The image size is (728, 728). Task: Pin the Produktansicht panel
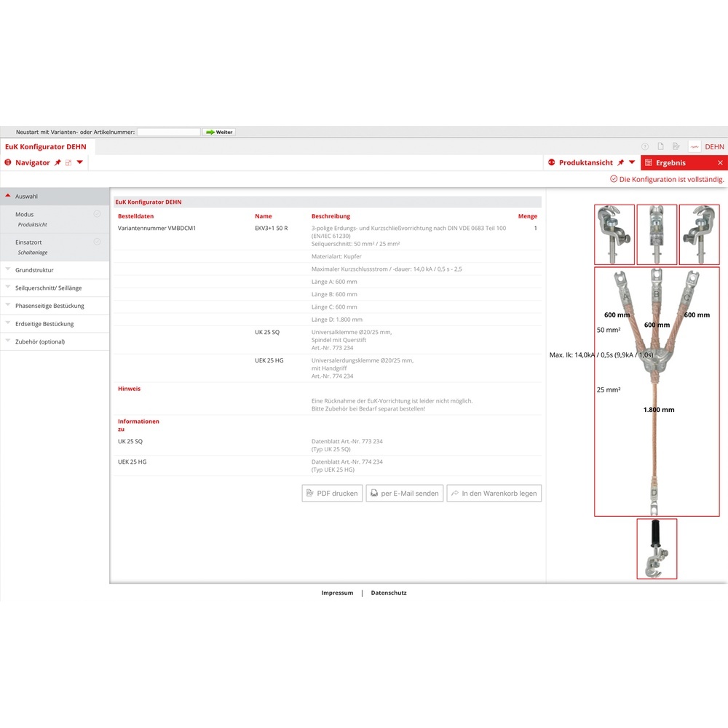tap(621, 163)
